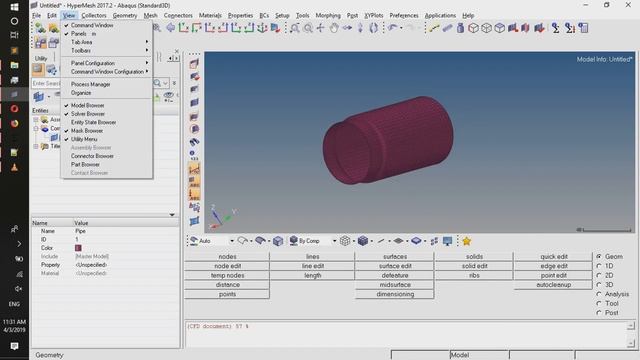This screenshot has height=360, width=640.
Task: Expand Panel Configuration submenu
Action: pos(107,63)
